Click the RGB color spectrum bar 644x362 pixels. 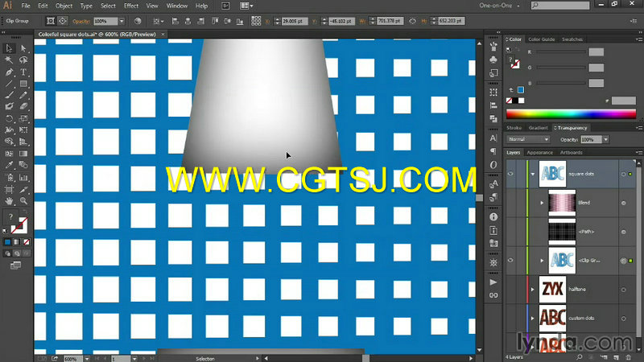[571, 114]
